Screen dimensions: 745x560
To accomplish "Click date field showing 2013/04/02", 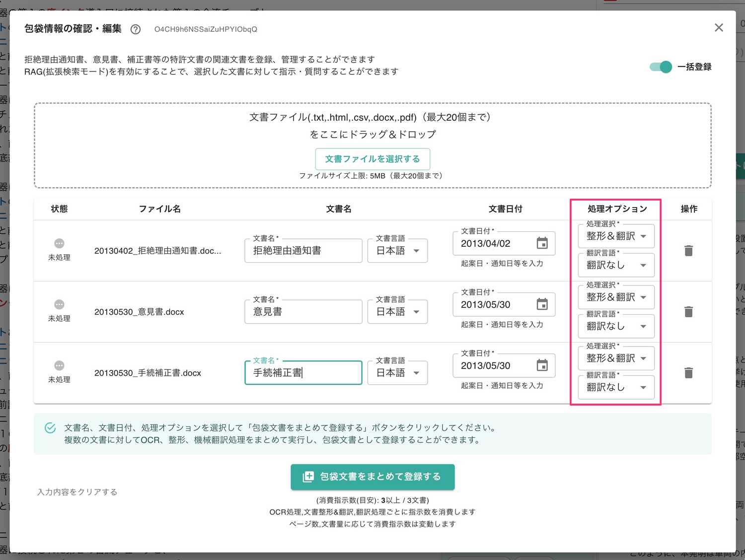I will click(x=504, y=243).
